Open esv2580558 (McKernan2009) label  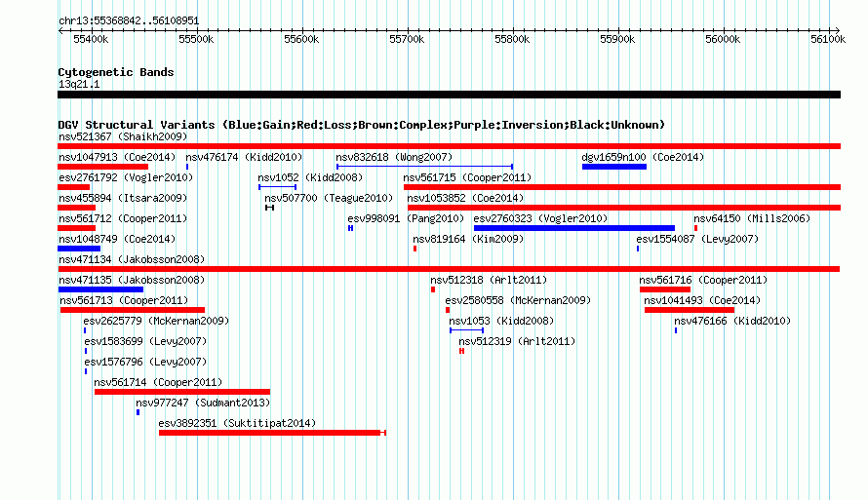click(x=518, y=300)
